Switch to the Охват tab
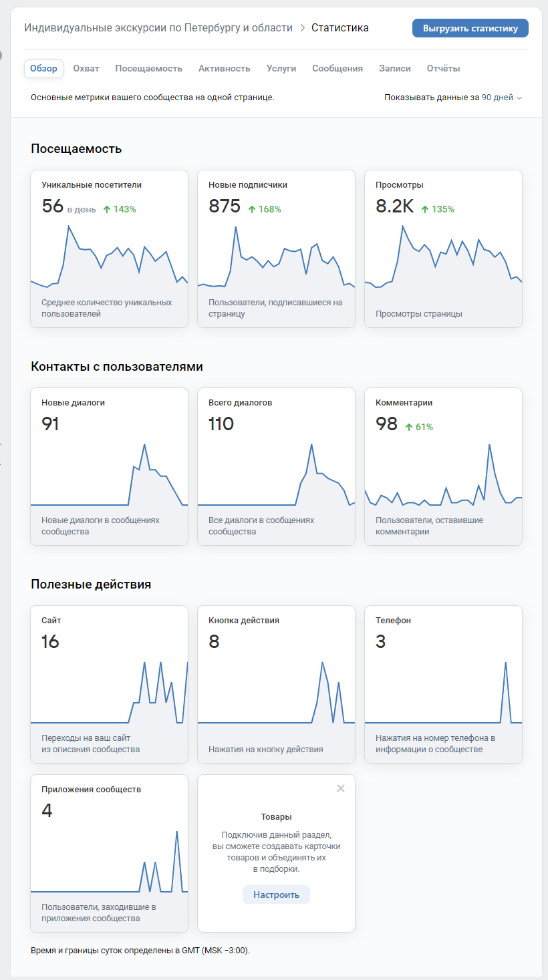Image resolution: width=548 pixels, height=980 pixels. (x=86, y=68)
